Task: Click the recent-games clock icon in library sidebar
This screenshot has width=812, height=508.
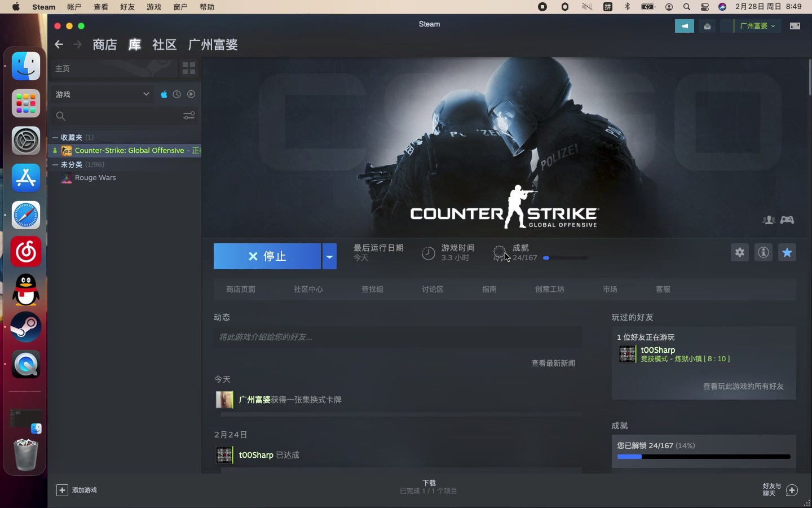Action: pos(177,94)
